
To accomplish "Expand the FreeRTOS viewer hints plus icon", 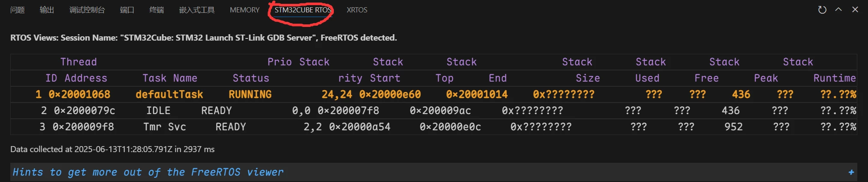I will [x=851, y=172].
